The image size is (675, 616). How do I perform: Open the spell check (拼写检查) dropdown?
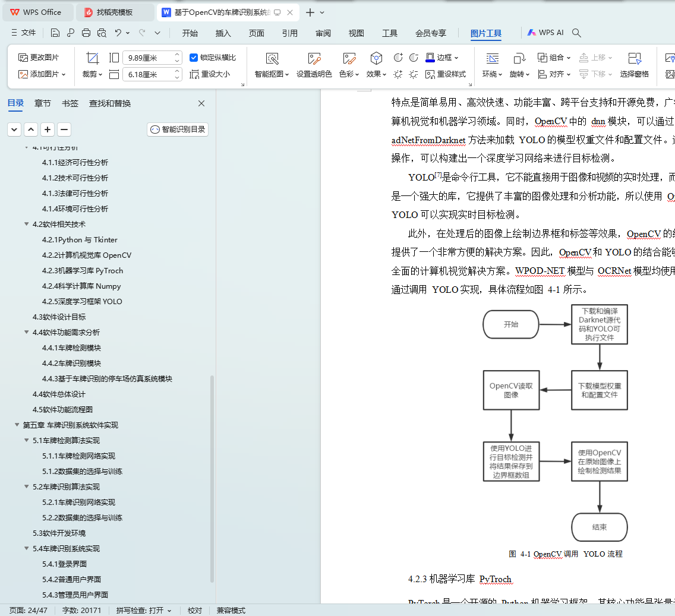(x=169, y=611)
